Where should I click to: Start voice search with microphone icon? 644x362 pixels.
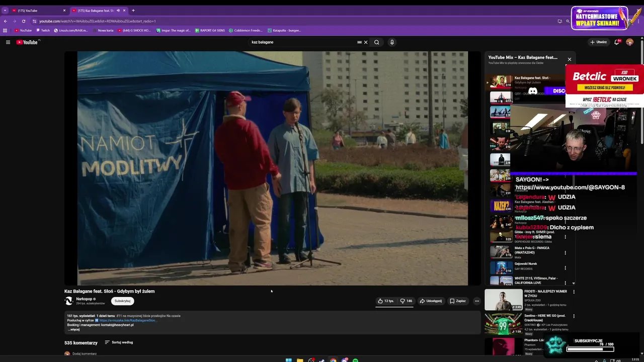[392, 42]
